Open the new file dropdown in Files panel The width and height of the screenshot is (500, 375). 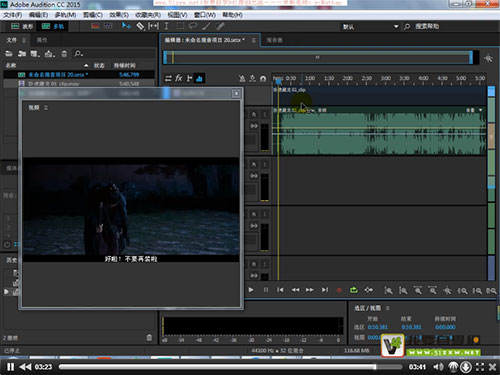(x=35, y=53)
